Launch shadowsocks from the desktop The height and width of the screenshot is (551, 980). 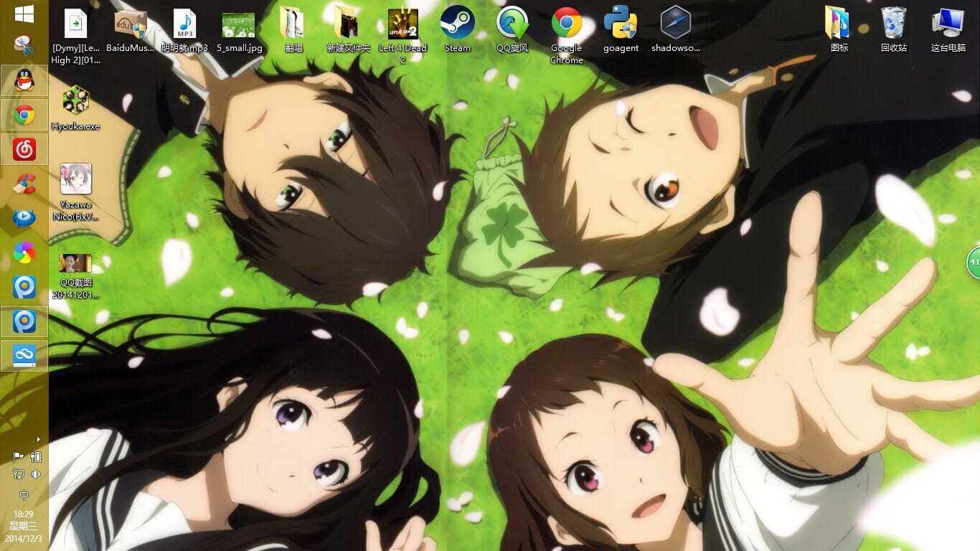[x=675, y=24]
